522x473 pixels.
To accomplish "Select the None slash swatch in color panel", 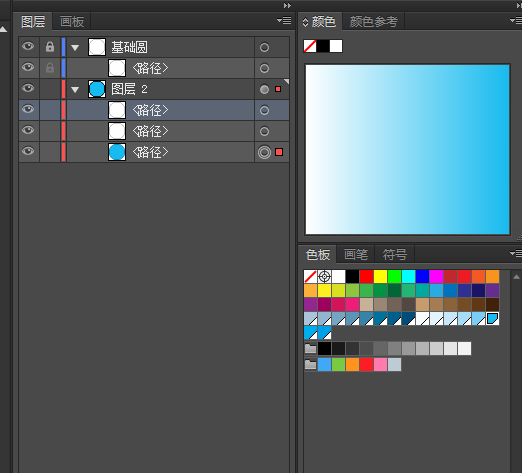I will 310,46.
